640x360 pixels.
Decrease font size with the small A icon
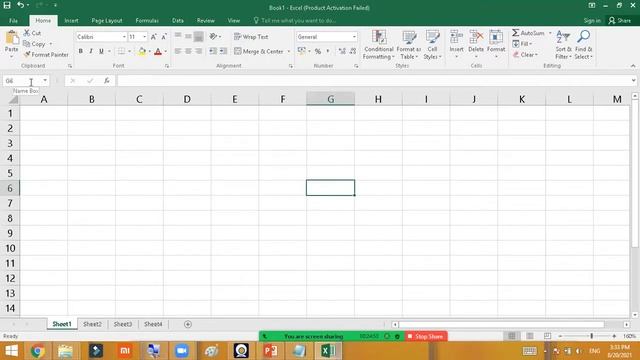(164, 37)
